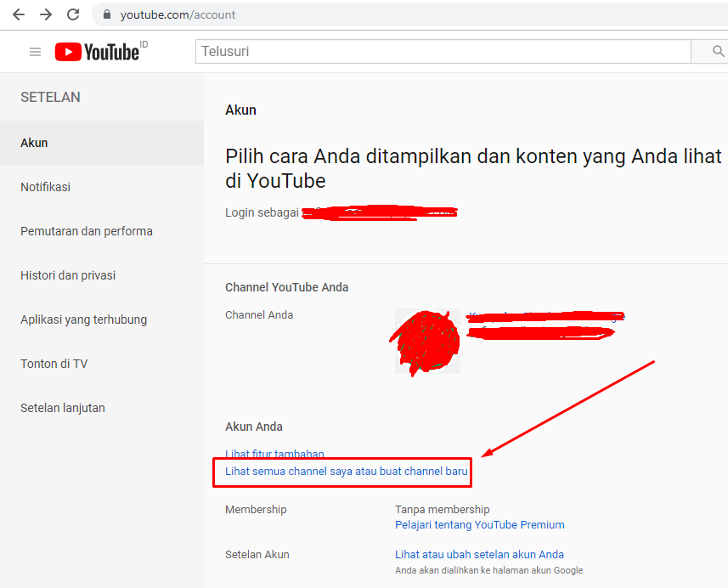Open Aplikasi yang terhubung settings
Image resolution: width=728 pixels, height=588 pixels.
pos(102,319)
